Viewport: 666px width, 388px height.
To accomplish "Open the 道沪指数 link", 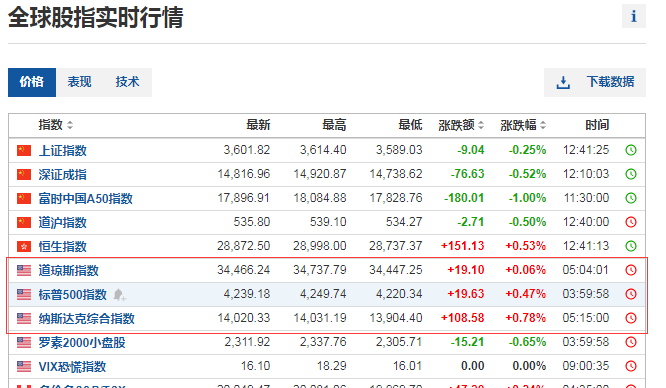I will pyautogui.click(x=62, y=222).
